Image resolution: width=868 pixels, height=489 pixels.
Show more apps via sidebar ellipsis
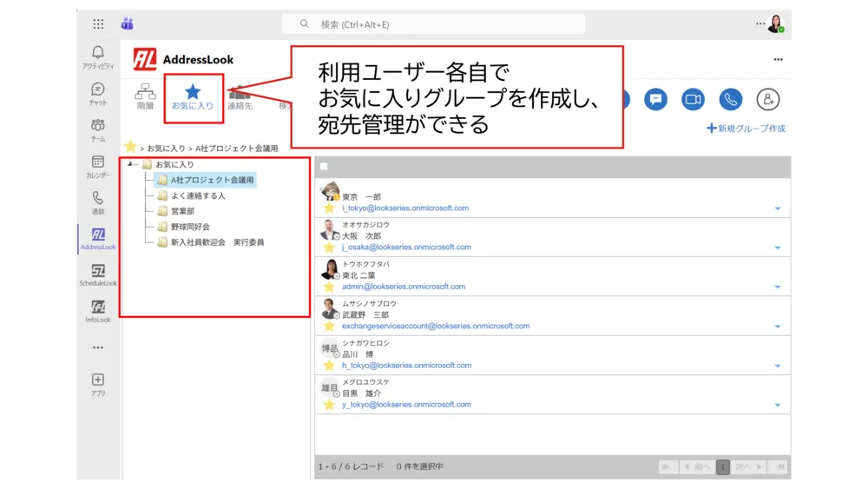click(98, 347)
